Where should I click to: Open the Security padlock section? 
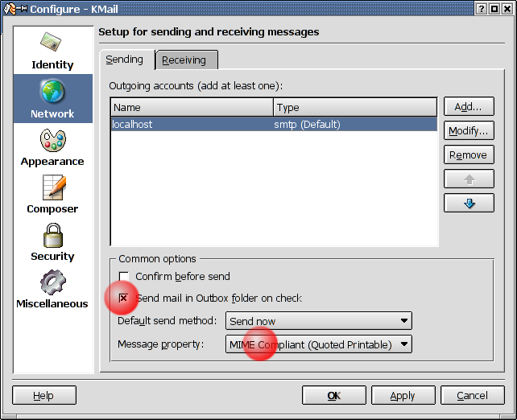(x=53, y=242)
